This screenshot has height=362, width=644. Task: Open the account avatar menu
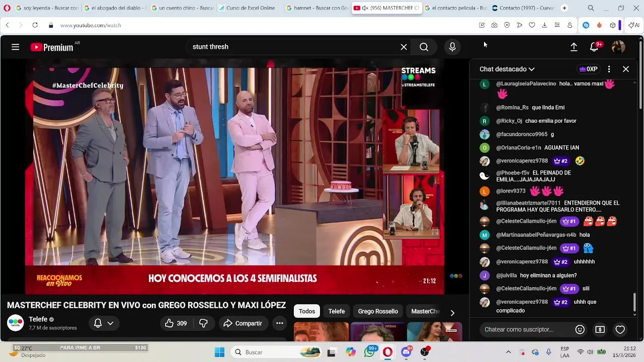click(x=618, y=47)
